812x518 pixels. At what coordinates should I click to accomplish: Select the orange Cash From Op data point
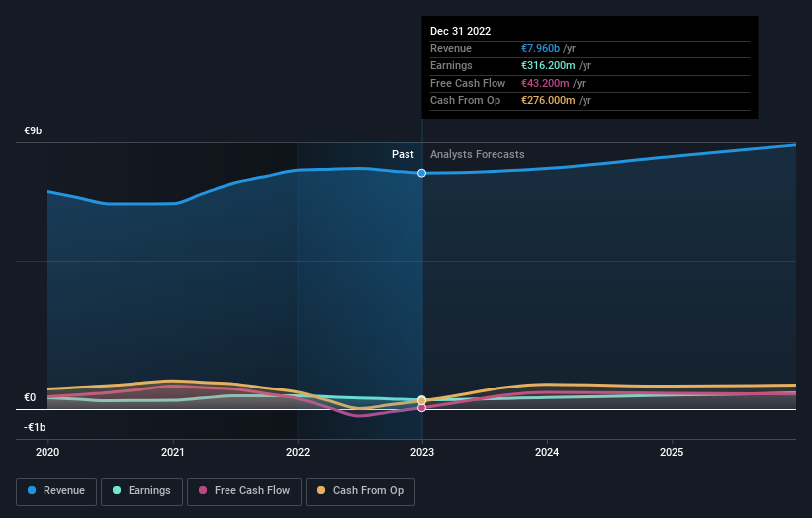(422, 400)
